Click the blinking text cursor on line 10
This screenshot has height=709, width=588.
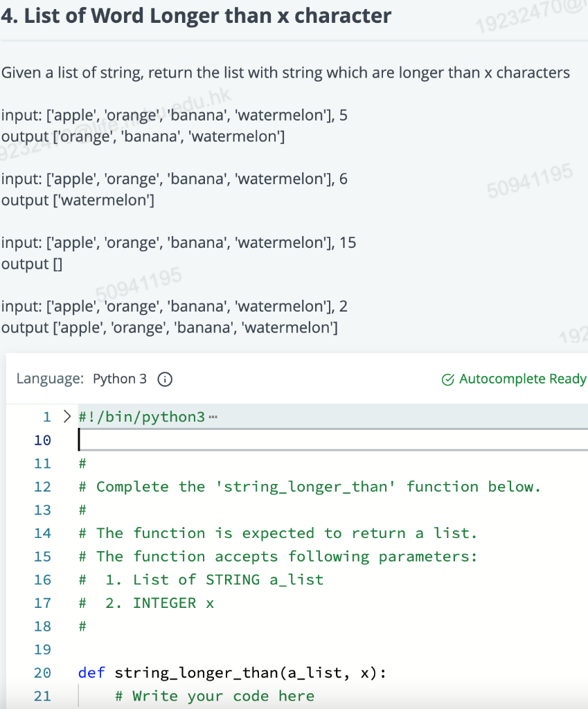point(80,440)
